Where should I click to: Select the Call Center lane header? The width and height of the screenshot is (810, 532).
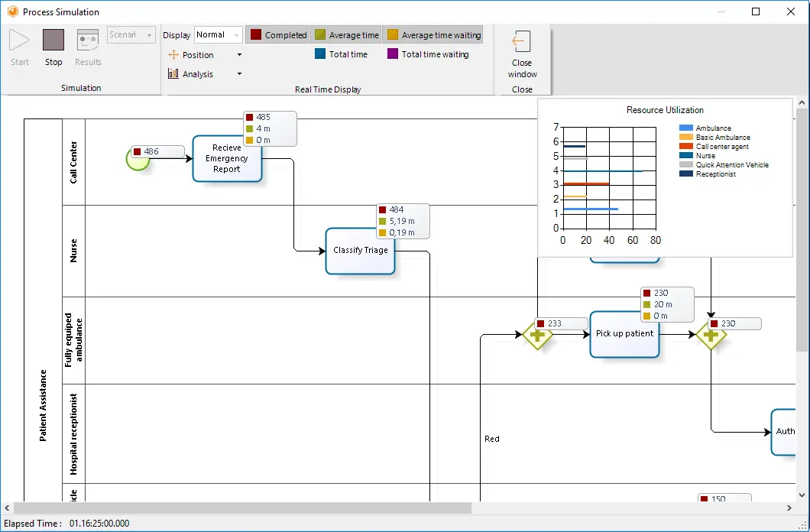73,162
